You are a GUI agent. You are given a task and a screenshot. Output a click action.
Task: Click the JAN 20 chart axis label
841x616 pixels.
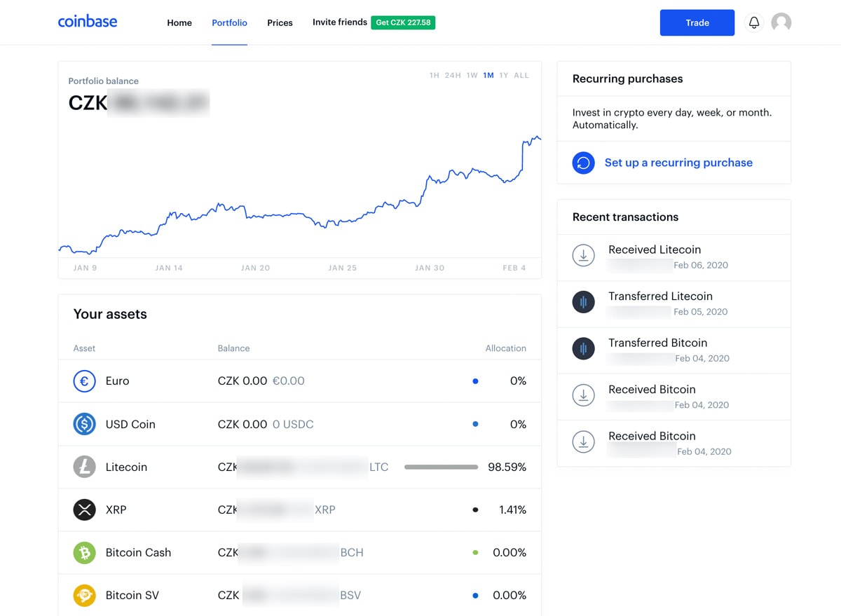255,268
